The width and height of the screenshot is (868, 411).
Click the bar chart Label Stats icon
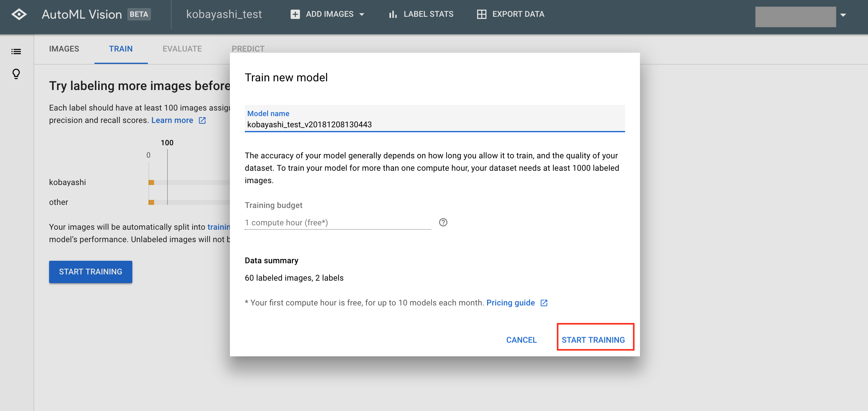click(392, 14)
